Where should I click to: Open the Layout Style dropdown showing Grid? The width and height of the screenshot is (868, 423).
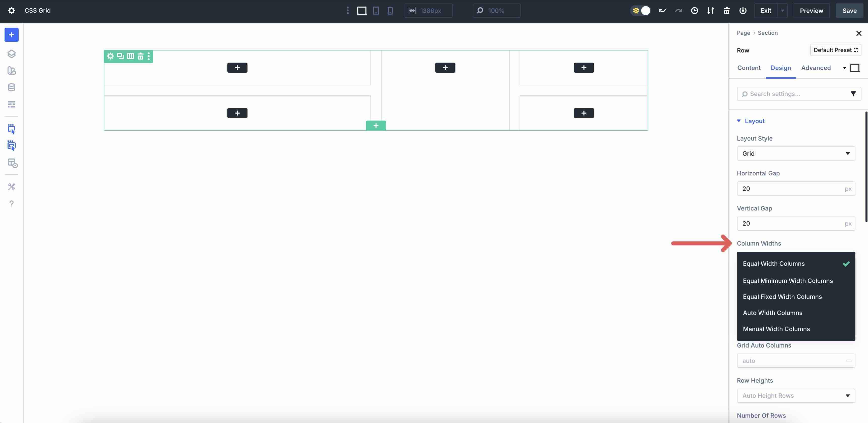click(796, 153)
